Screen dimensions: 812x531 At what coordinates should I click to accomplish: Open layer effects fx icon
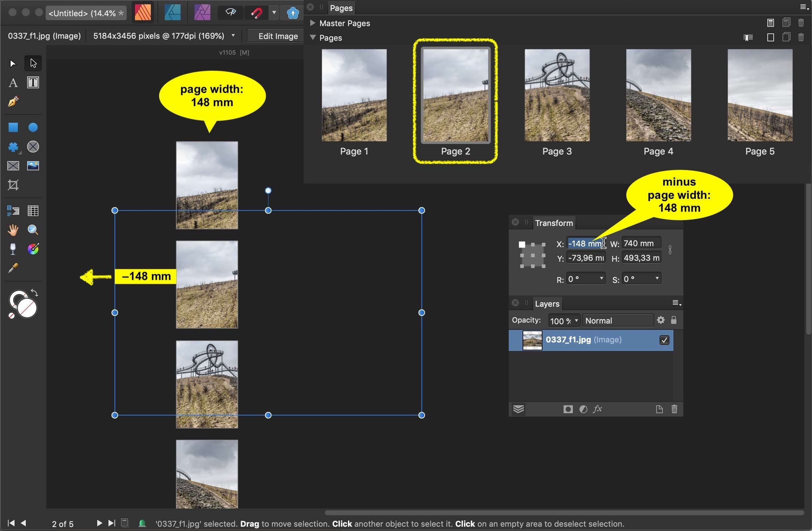tap(597, 409)
